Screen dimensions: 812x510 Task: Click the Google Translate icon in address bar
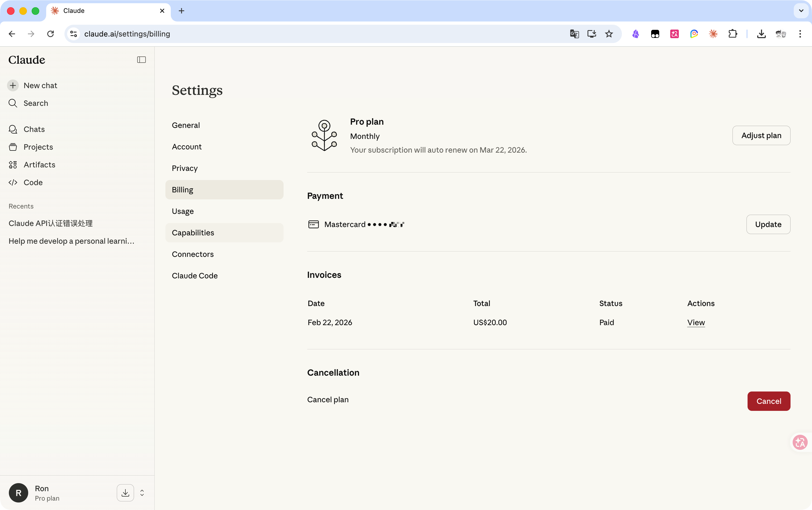click(574, 34)
